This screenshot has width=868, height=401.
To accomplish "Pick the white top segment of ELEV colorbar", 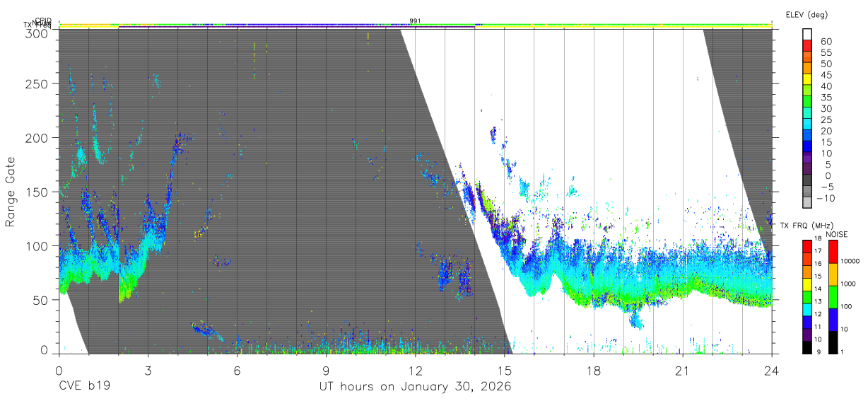I will [x=809, y=33].
